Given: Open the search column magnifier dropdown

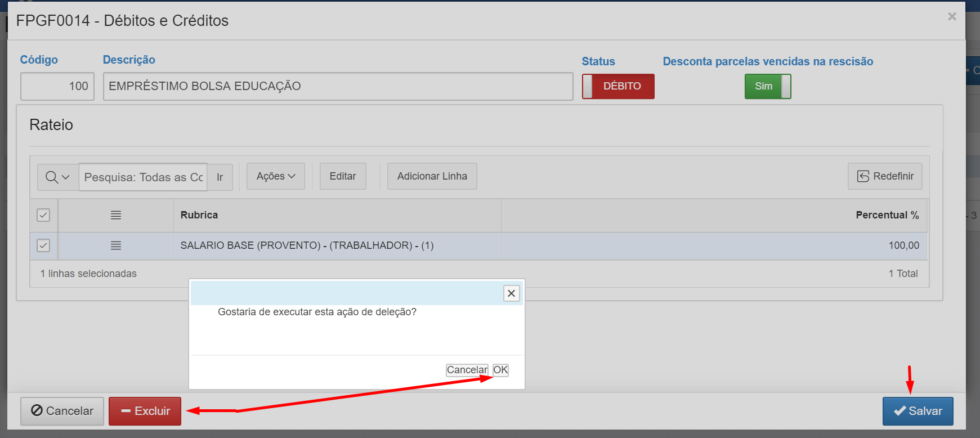Looking at the screenshot, I should [57, 177].
